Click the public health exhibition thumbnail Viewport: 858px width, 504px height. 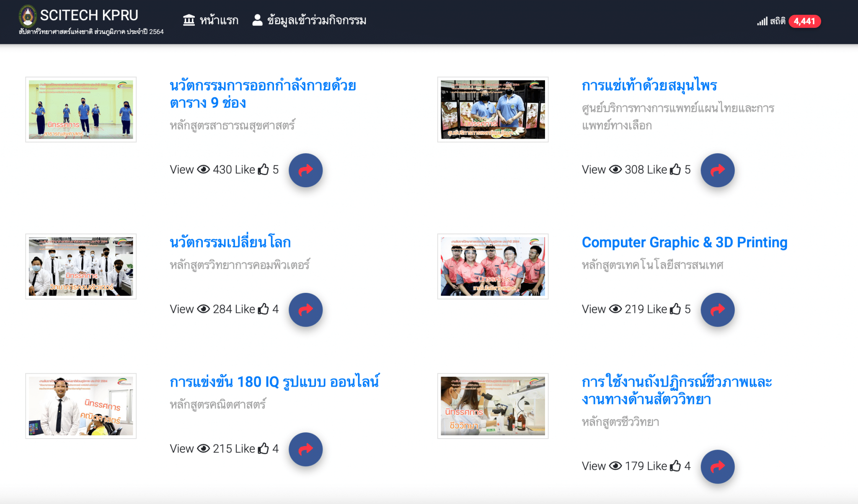point(81,109)
